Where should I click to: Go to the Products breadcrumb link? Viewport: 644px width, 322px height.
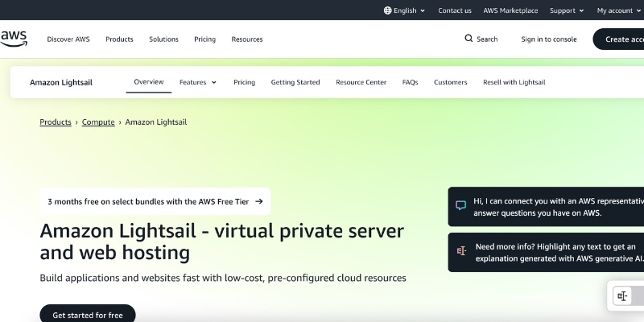[x=56, y=122]
